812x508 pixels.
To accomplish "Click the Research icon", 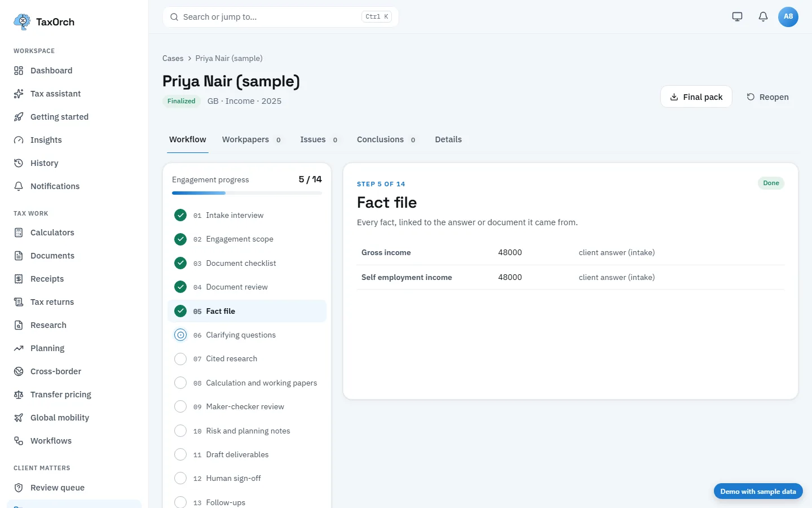I will (19, 325).
